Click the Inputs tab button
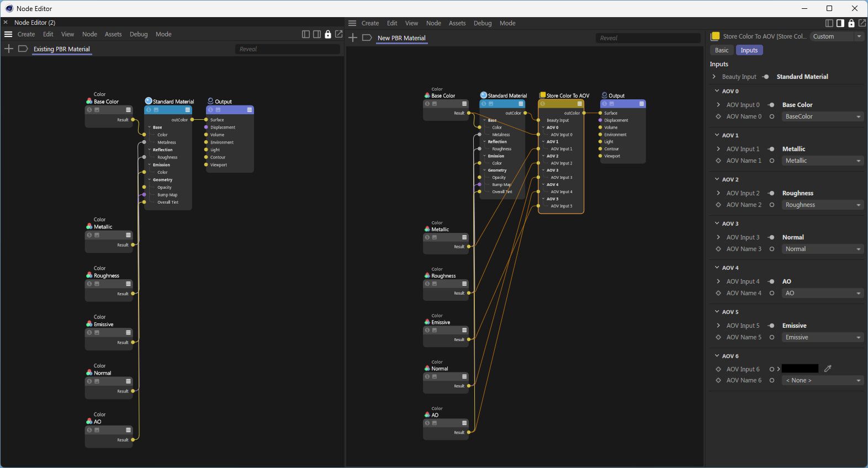This screenshot has height=468, width=868. 749,50
